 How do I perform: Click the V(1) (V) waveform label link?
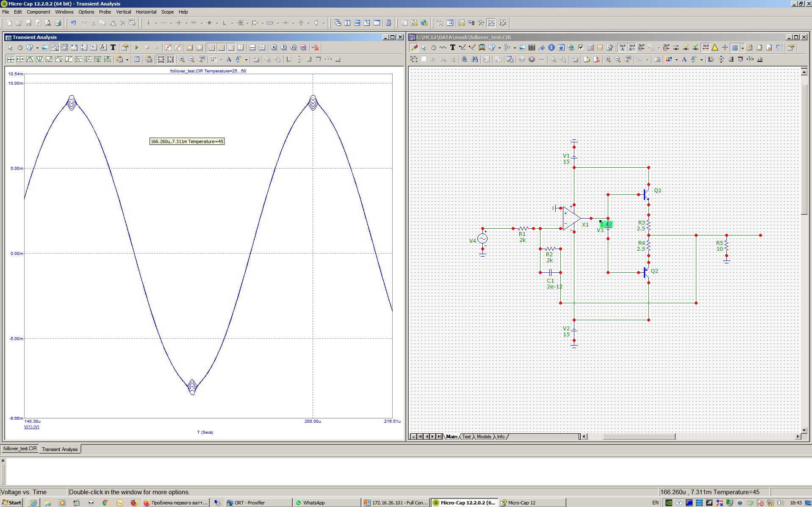pyautogui.click(x=32, y=427)
